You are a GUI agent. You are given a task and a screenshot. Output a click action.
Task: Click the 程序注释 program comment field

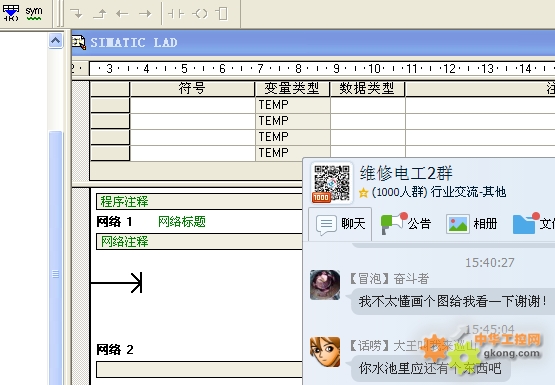199,202
